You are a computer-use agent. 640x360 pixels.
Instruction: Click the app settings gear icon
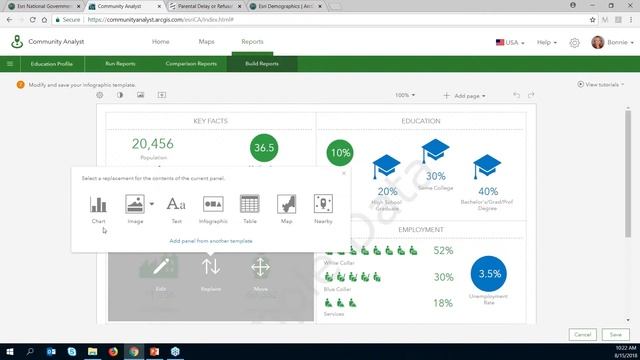[x=574, y=42]
